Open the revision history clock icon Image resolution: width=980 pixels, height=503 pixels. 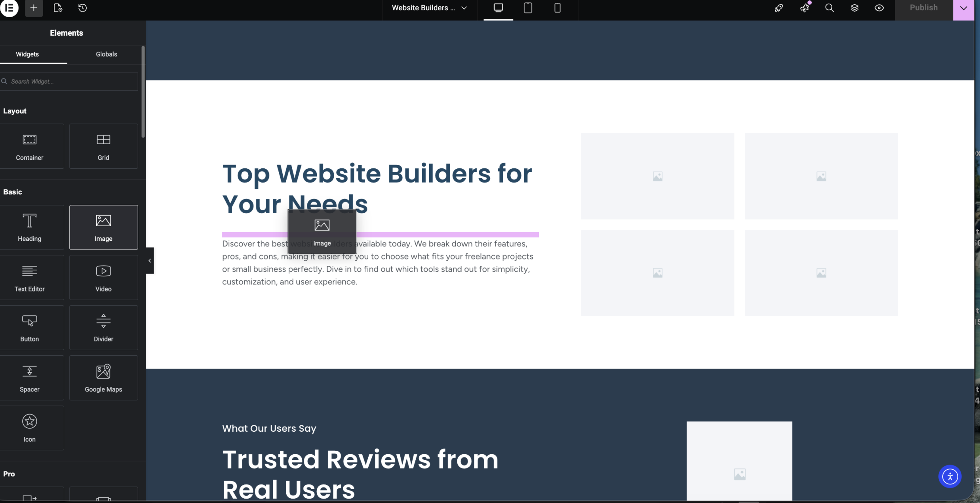82,8
